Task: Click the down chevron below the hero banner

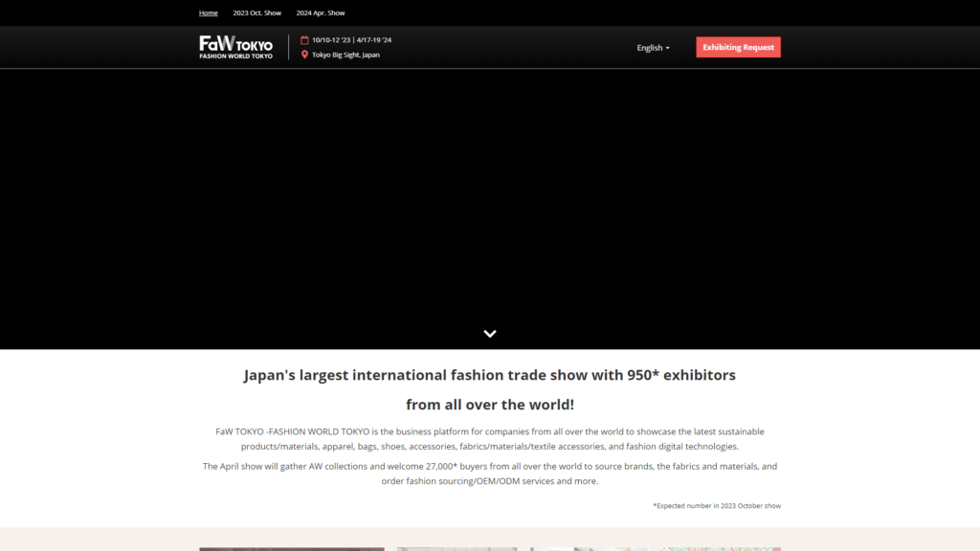Action: [x=490, y=334]
